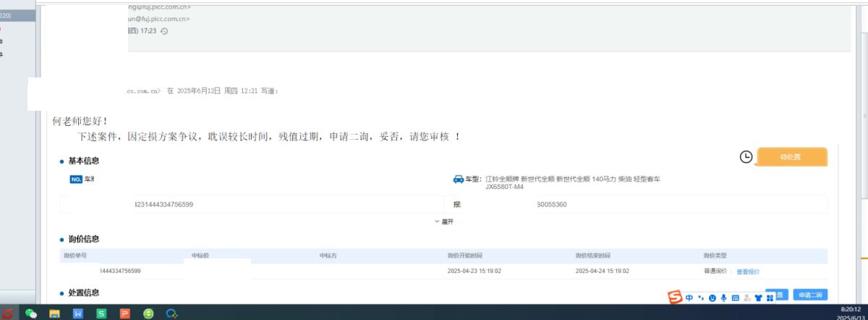
Task: Toggle Chinese/English input mode
Action: 689,298
